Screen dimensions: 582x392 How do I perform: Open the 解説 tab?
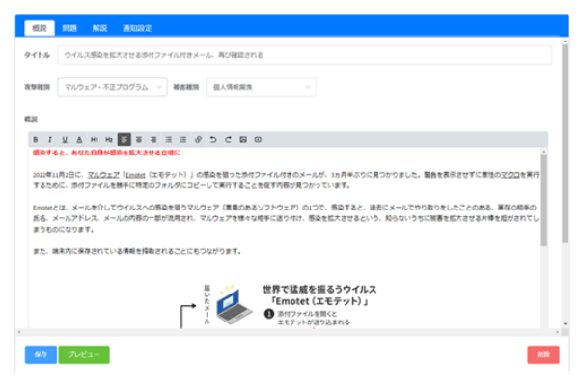coord(99,29)
